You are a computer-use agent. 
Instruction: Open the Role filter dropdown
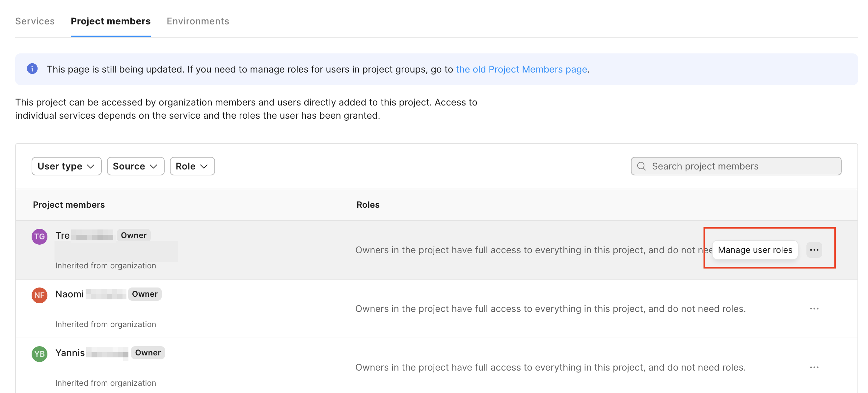tap(192, 166)
